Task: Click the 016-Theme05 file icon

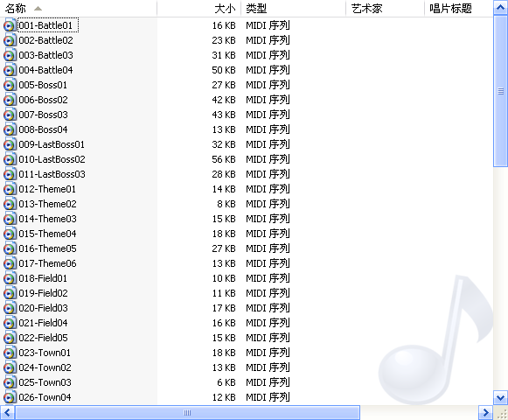Action: click(10, 248)
